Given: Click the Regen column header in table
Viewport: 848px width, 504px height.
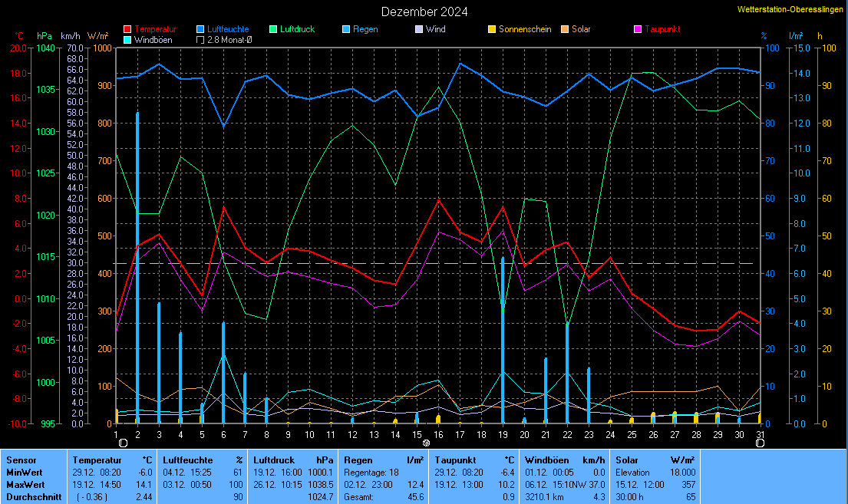Looking at the screenshot, I should 358,460.
